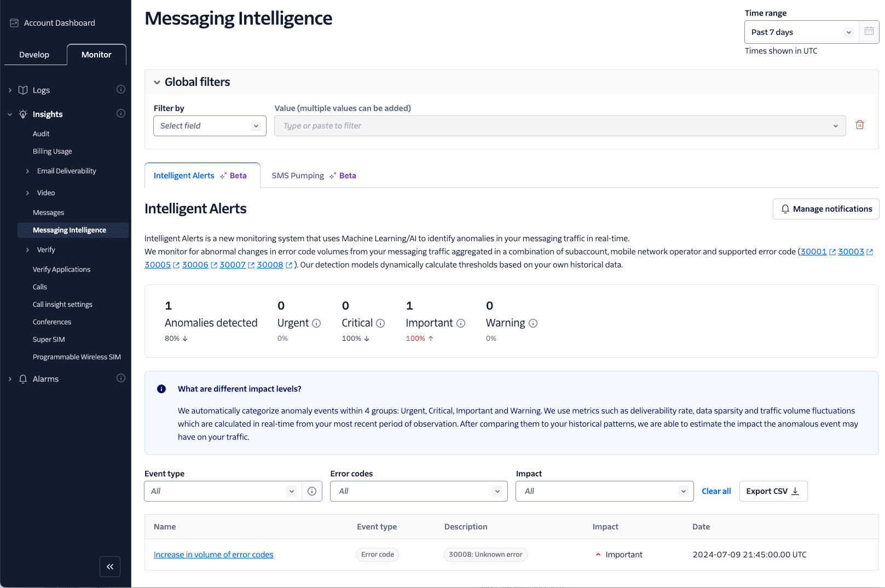Viewport: 885px width, 588px height.
Task: Open the external link icon for error code 30001
Action: [833, 252]
